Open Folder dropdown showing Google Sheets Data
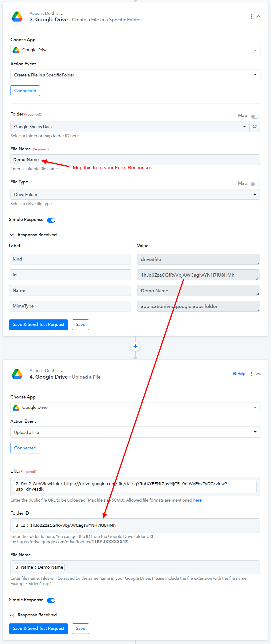Image resolution: width=271 pixels, height=644 pixels. [x=130, y=127]
